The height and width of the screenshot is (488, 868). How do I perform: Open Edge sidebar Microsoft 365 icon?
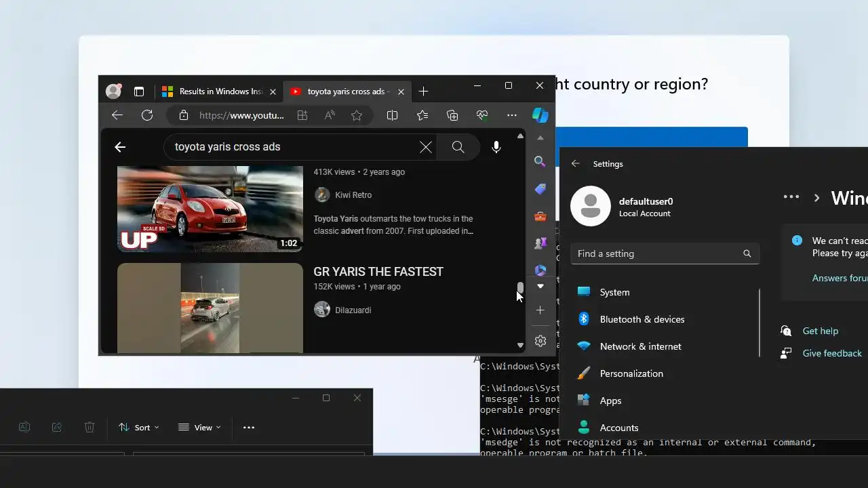click(x=540, y=270)
